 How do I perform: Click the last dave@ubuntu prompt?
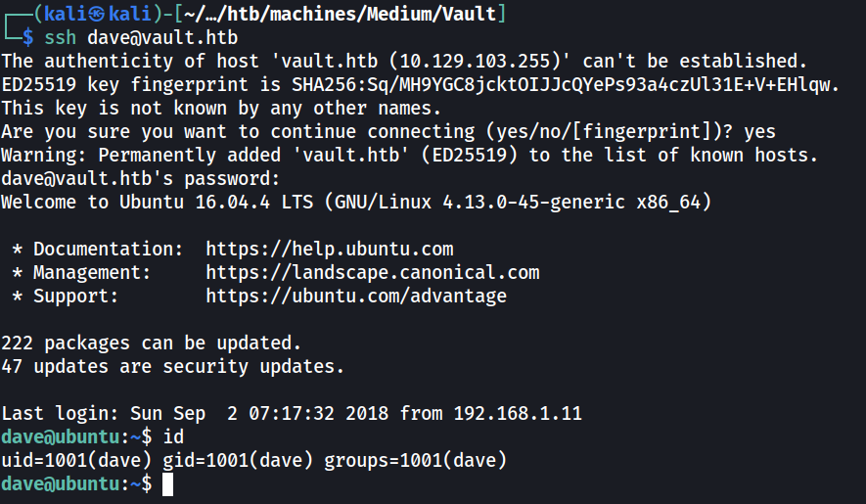coord(76,484)
